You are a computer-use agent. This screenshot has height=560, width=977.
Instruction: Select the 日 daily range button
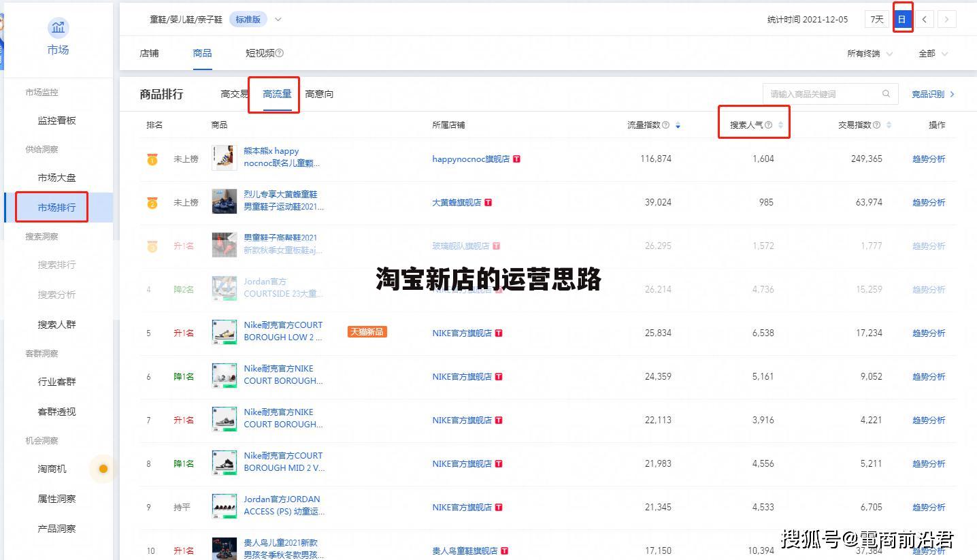coord(902,19)
